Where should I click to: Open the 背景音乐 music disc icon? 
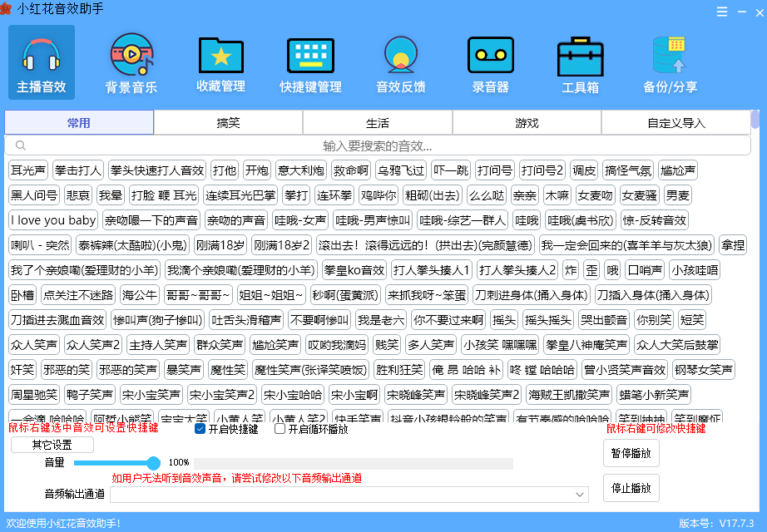point(131,62)
